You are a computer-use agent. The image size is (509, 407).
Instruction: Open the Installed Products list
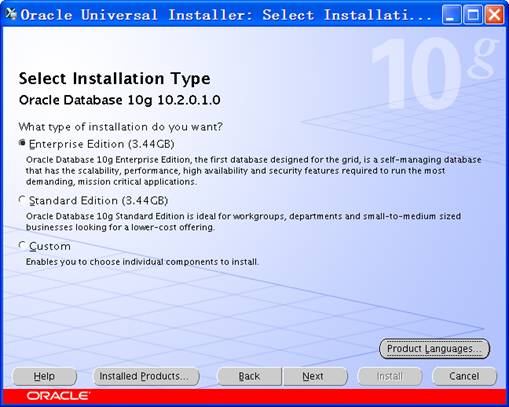point(146,376)
